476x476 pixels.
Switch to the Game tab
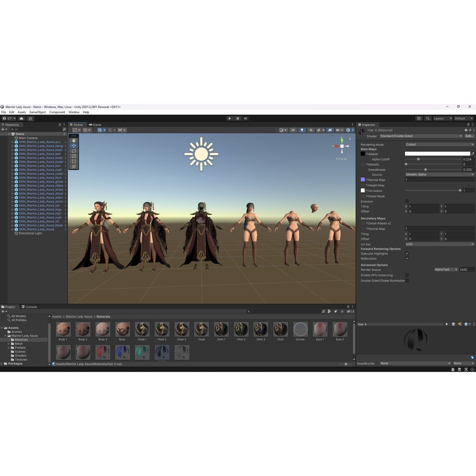coord(95,125)
